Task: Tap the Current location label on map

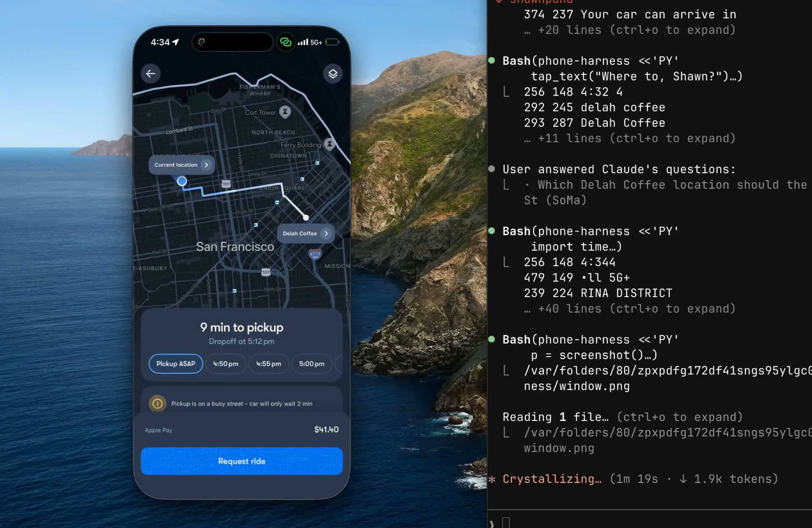Action: (176, 165)
